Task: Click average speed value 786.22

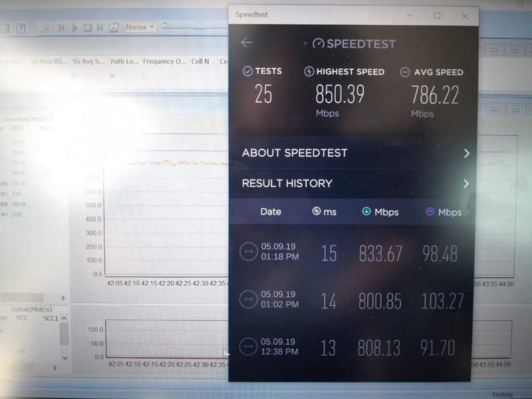Action: (x=435, y=94)
